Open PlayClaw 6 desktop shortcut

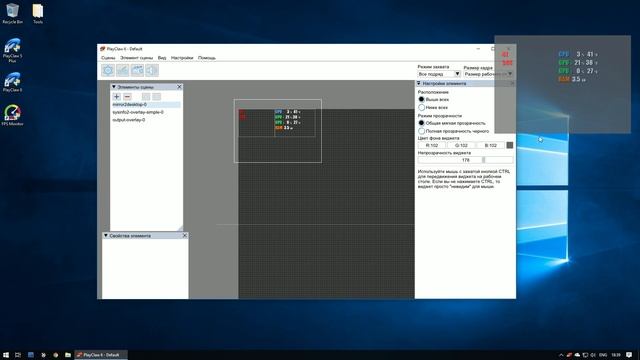pos(12,82)
